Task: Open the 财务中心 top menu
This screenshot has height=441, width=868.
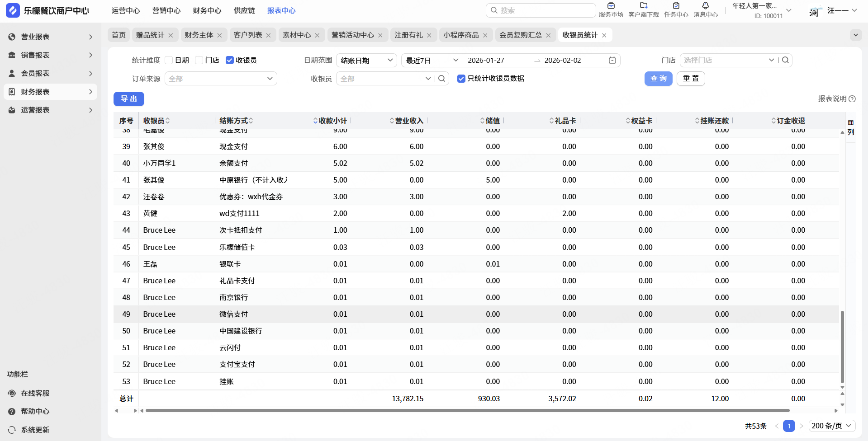Action: 207,10
